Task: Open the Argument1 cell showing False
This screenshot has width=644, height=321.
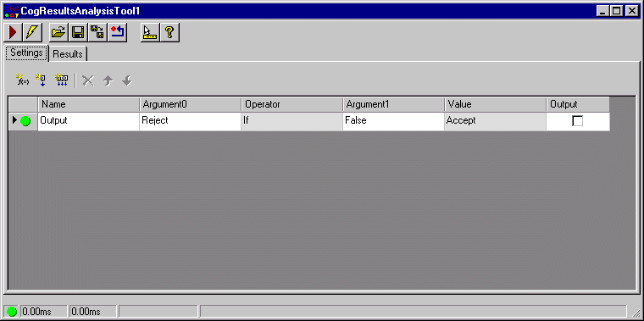Action: coord(393,121)
